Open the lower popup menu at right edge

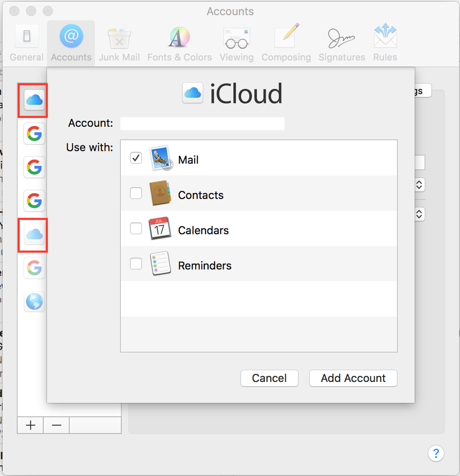[x=420, y=214]
